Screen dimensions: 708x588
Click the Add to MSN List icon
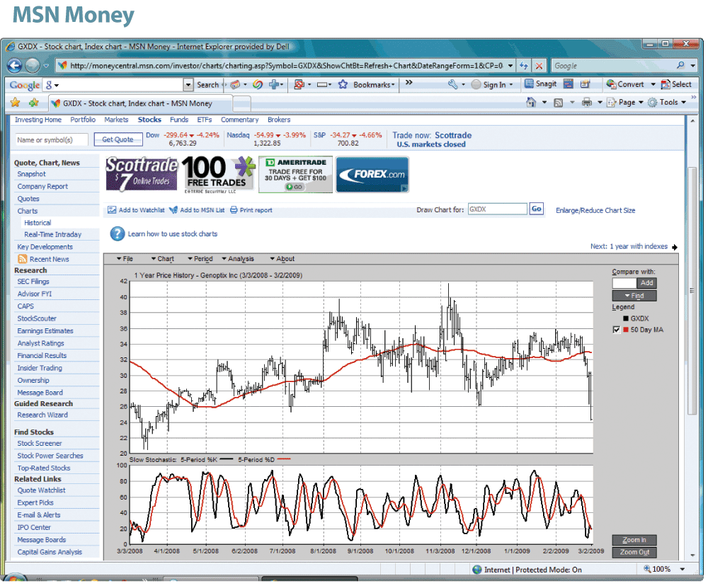point(173,209)
